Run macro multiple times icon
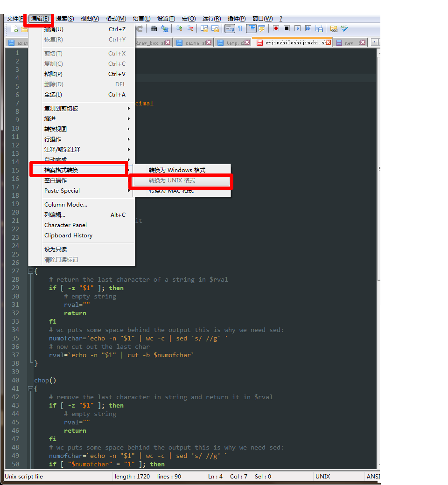The height and width of the screenshot is (485, 448). [x=308, y=28]
